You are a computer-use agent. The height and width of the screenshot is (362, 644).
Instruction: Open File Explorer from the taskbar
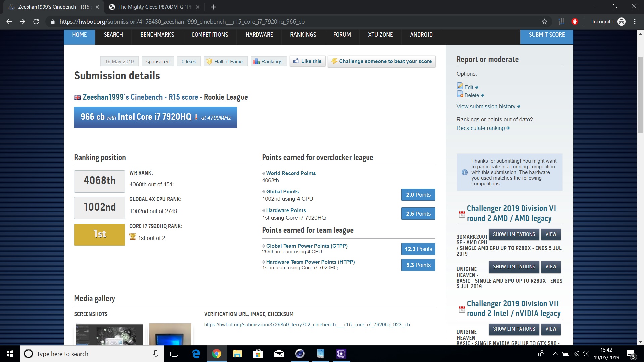pyautogui.click(x=237, y=354)
